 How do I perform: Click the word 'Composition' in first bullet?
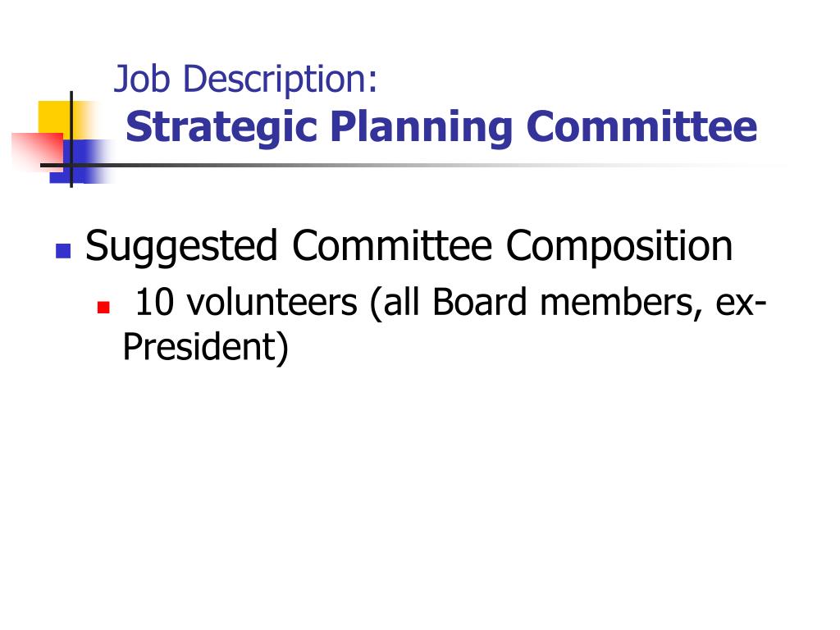(619, 246)
